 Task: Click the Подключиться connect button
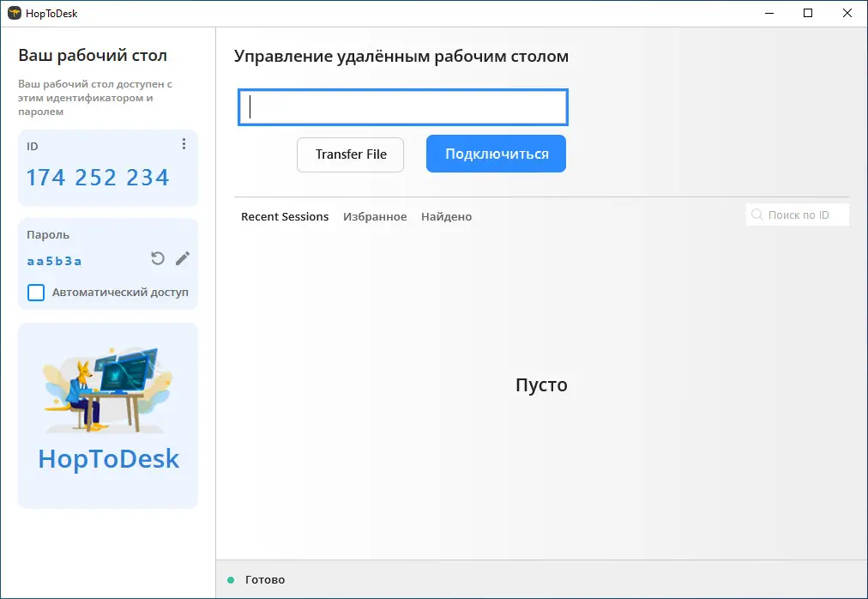(496, 154)
